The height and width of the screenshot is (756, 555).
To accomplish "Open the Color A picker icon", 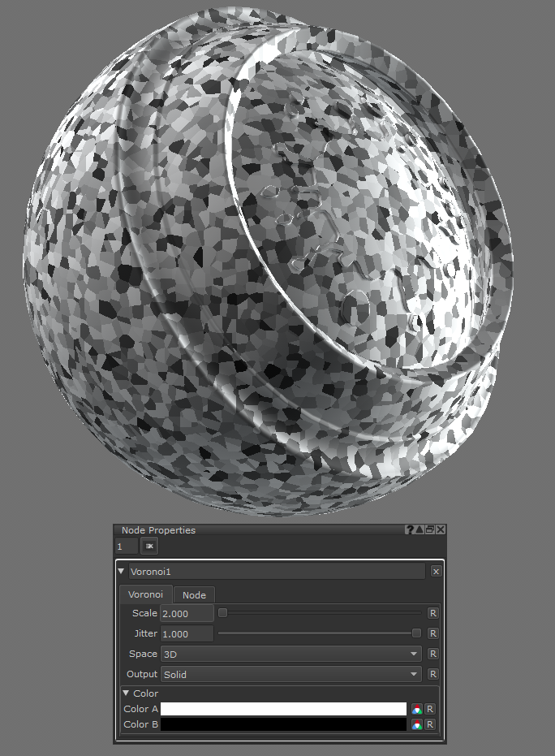I will [x=417, y=709].
